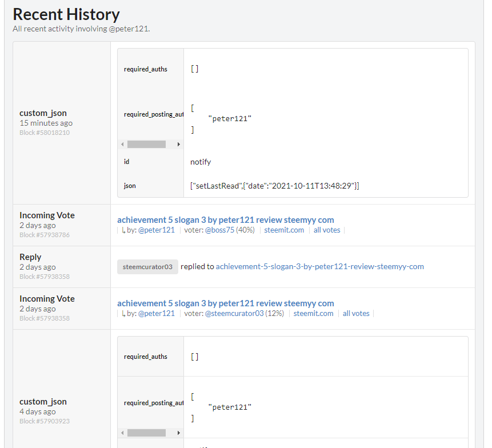Open the post title link in the steemcurator03 vote entry

pos(225,303)
